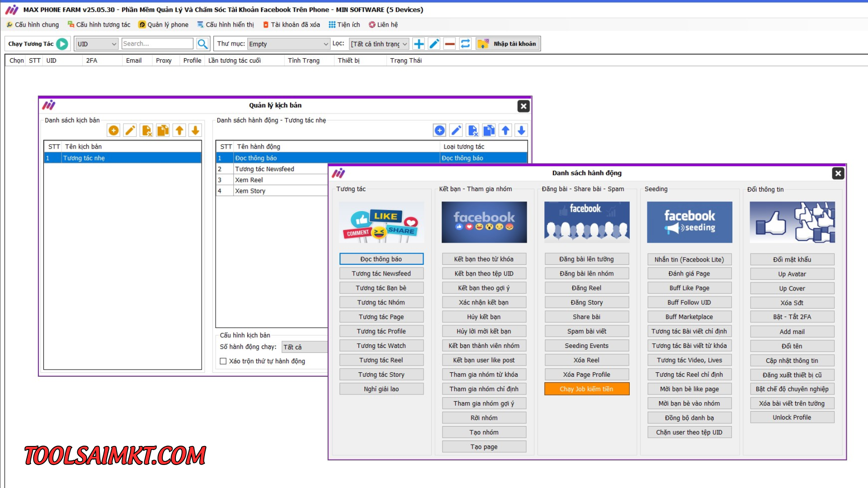
Task: Open the UID search-type dropdown
Action: (96, 44)
